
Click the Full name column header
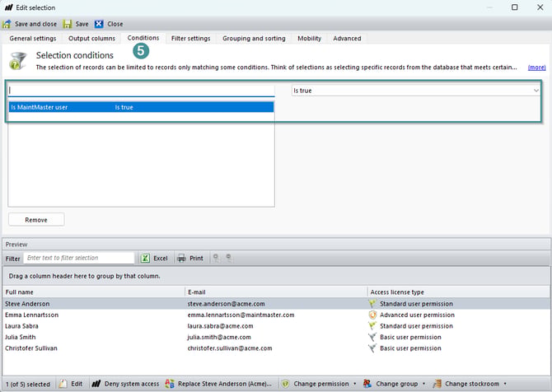coord(94,292)
